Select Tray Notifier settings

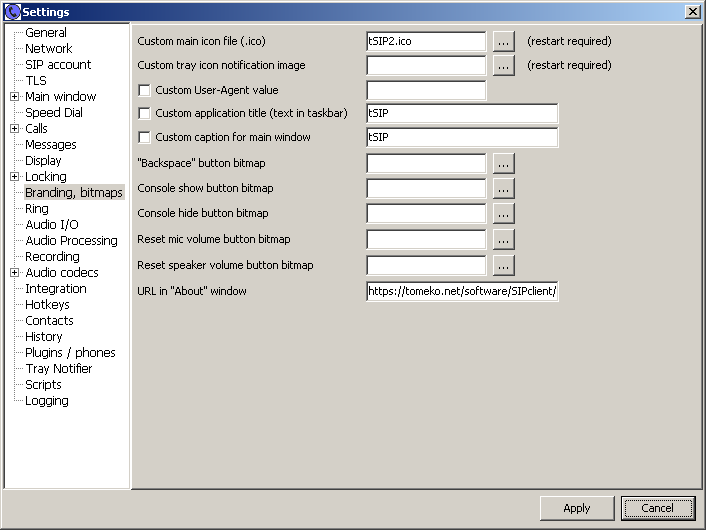click(59, 368)
